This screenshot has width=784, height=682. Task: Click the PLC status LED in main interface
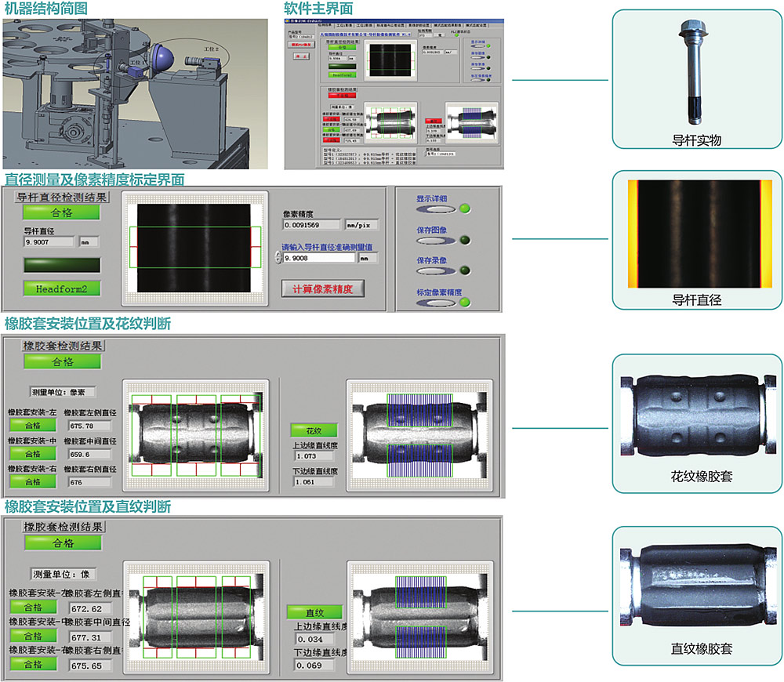click(x=456, y=34)
